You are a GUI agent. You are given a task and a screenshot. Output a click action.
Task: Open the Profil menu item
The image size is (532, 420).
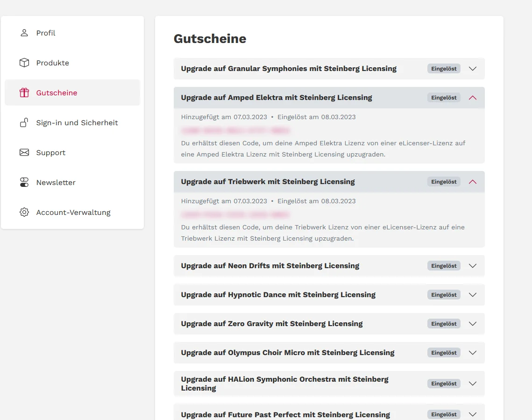72,33
